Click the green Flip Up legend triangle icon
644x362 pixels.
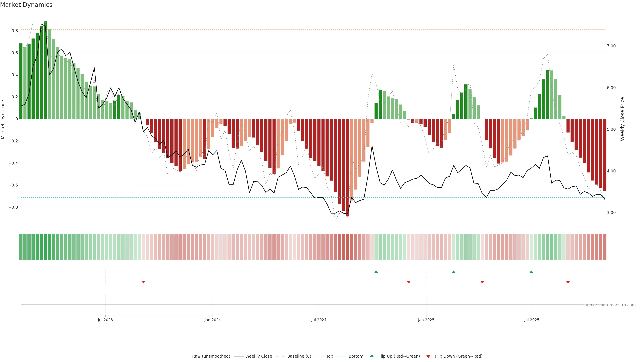[x=372, y=356]
